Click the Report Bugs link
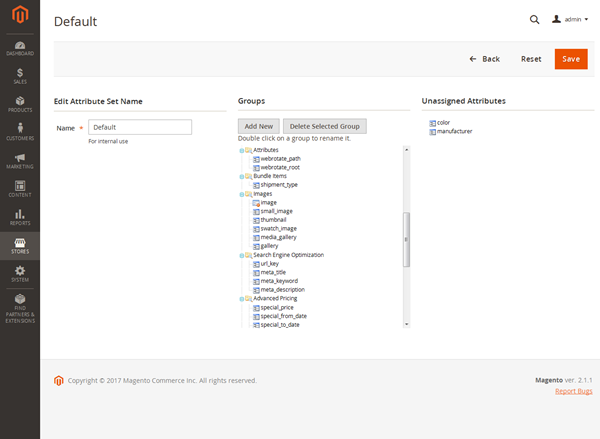600x439 pixels. pyautogui.click(x=574, y=391)
